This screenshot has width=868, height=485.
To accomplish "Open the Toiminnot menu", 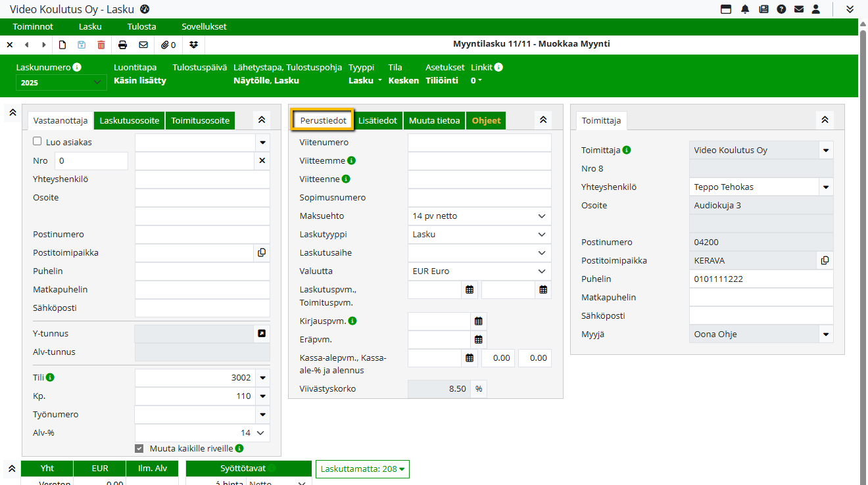I will 33,27.
